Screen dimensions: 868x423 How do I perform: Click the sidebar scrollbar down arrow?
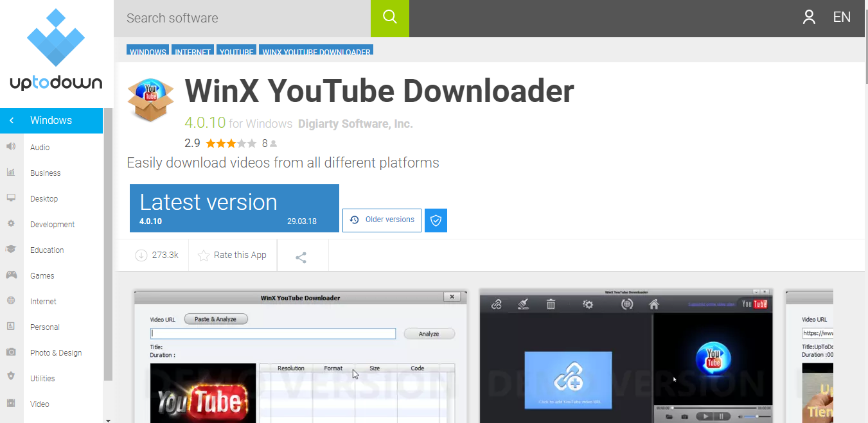pyautogui.click(x=108, y=420)
